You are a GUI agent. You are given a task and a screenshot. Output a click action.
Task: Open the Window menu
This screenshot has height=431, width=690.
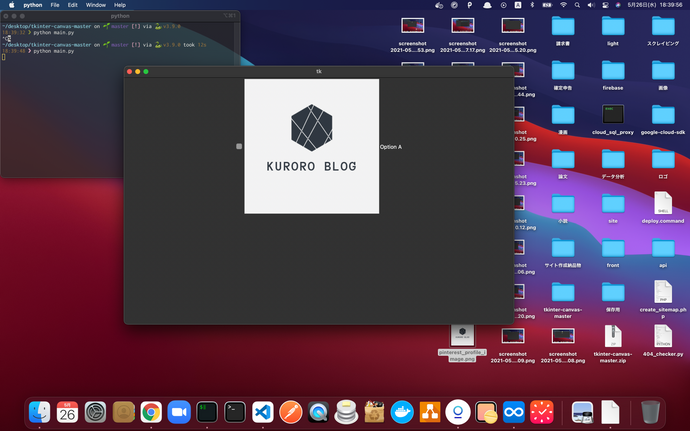coord(95,5)
